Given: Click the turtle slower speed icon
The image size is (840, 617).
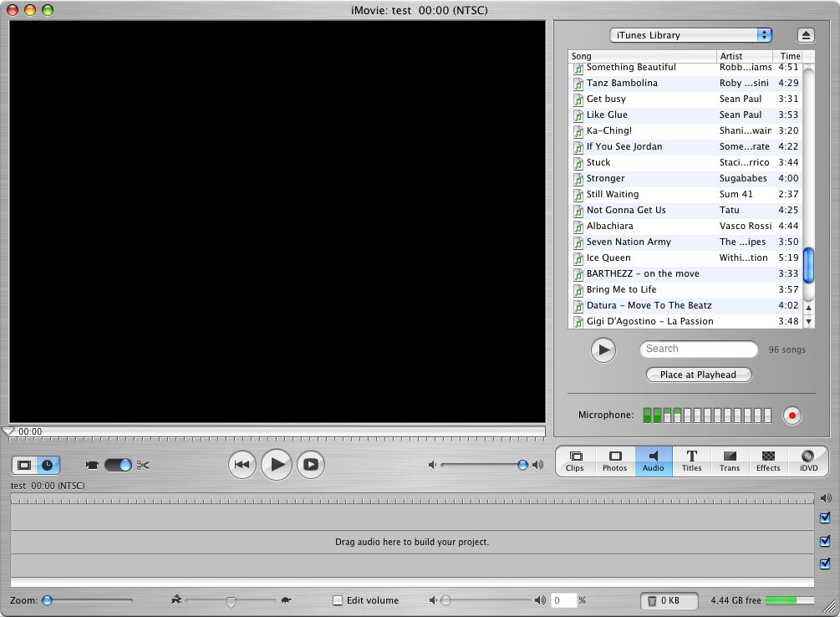Looking at the screenshot, I should [x=286, y=600].
